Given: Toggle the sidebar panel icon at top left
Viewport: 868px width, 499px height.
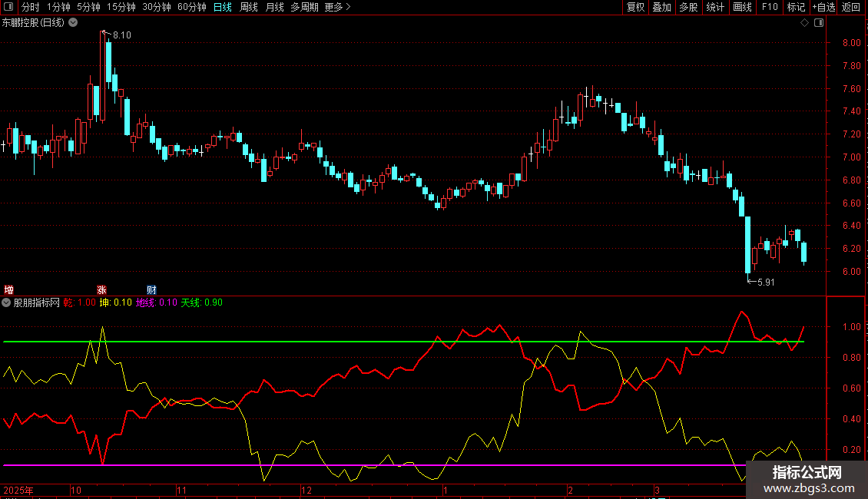Looking at the screenshot, I should (x=8, y=7).
